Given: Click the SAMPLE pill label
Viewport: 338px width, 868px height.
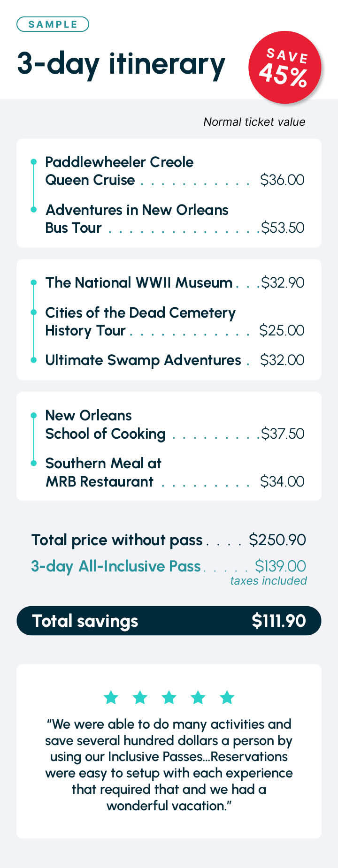Looking at the screenshot, I should [53, 24].
